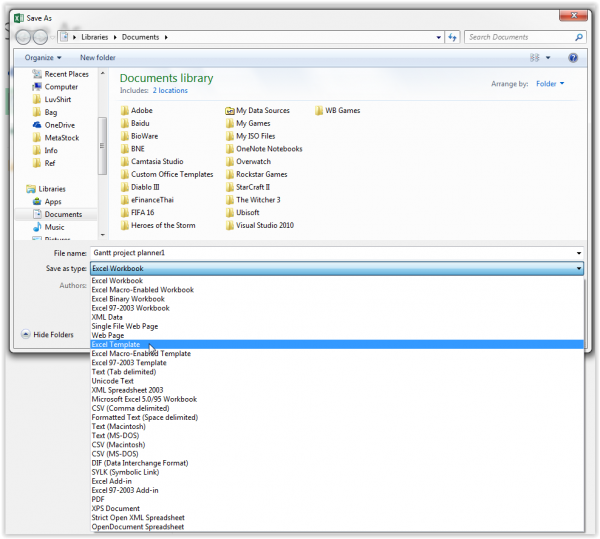The width and height of the screenshot is (600, 539).
Task: Click in the File name text field
Action: [332, 253]
